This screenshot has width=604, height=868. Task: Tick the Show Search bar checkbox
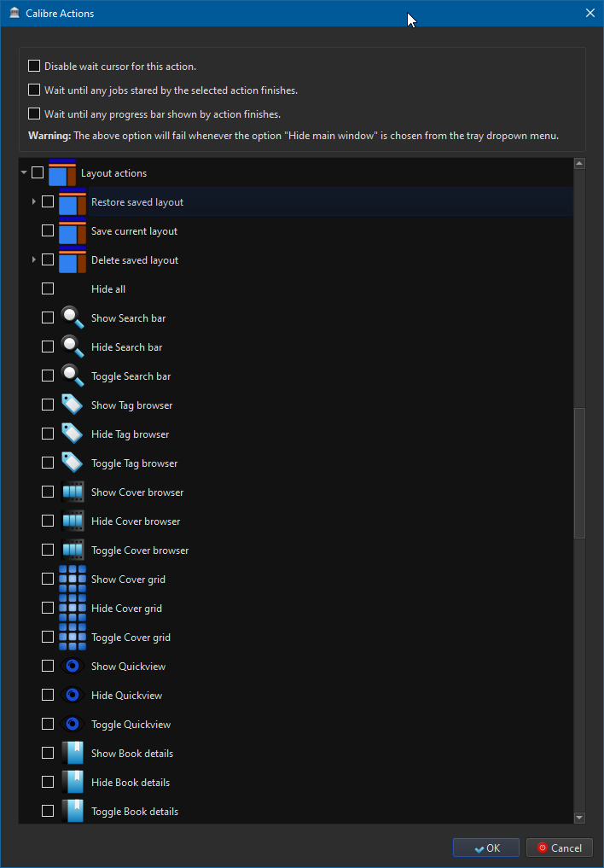pos(48,317)
